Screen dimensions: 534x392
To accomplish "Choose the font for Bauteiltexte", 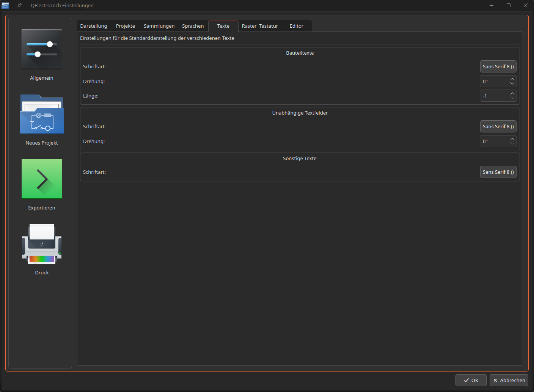I will point(498,66).
